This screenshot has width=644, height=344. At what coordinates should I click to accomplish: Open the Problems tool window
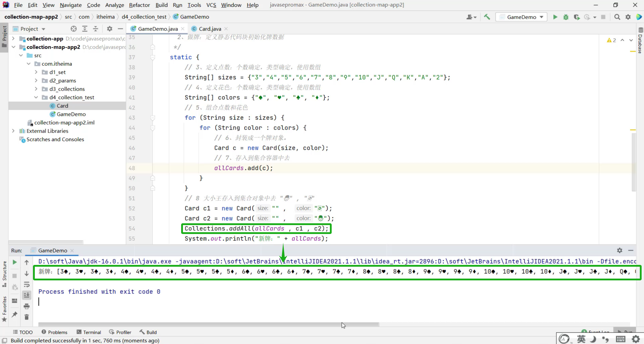pyautogui.click(x=54, y=332)
